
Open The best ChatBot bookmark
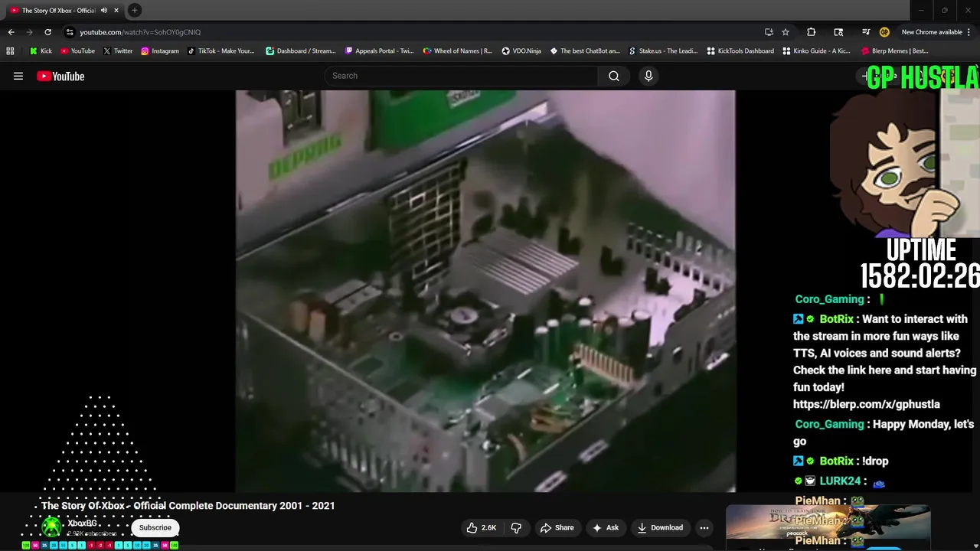point(585,51)
